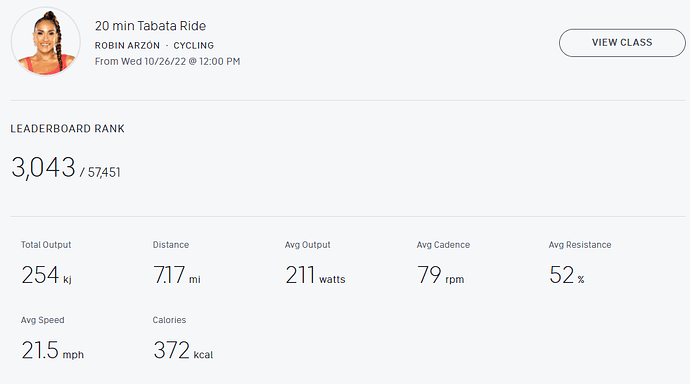690x384 pixels.
Task: Click the ROBIN ARZÓN instructor name
Action: coord(127,45)
